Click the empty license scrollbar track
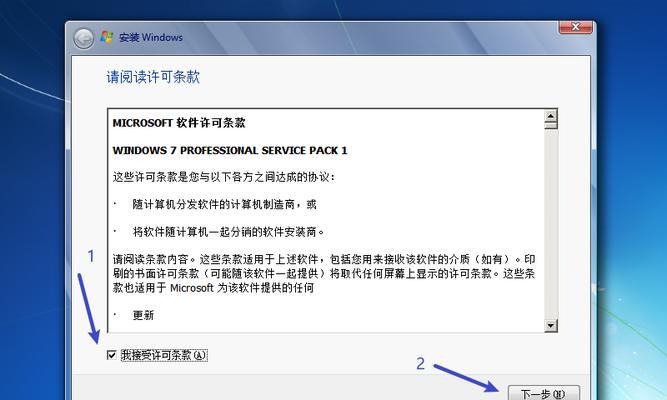The width and height of the screenshot is (667, 400). coord(550,225)
